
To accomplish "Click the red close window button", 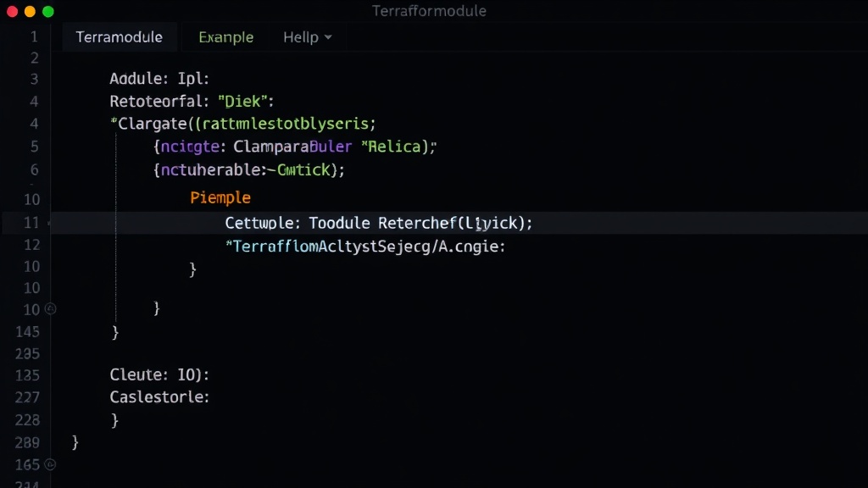I will [x=12, y=12].
